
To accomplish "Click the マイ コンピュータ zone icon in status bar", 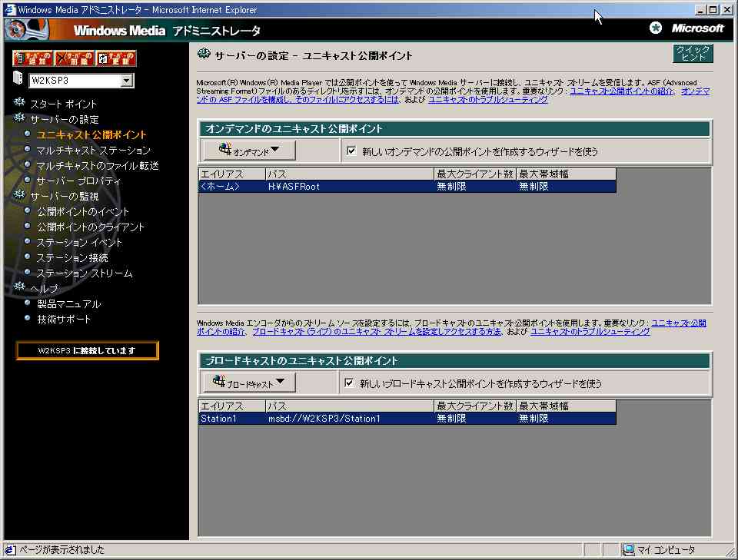I will coord(628,549).
